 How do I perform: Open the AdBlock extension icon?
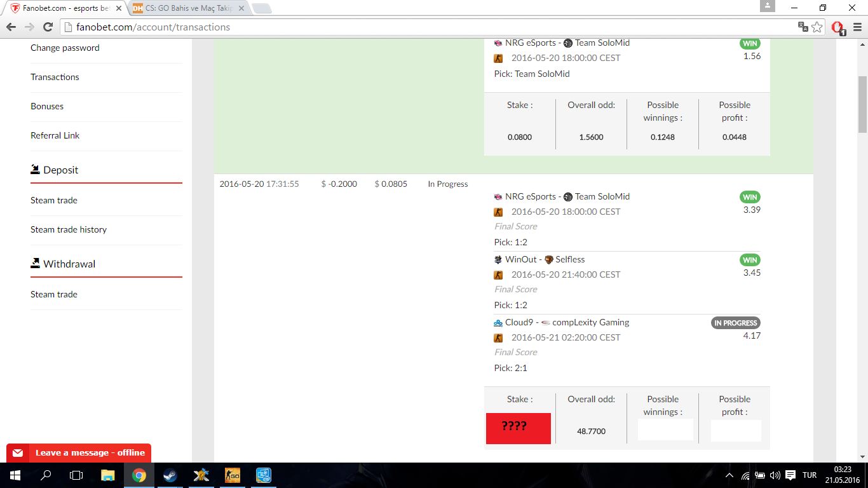coord(837,27)
